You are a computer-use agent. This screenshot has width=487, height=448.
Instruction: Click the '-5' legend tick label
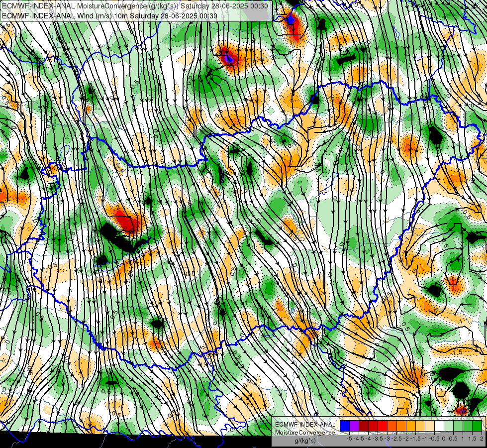tap(349, 439)
